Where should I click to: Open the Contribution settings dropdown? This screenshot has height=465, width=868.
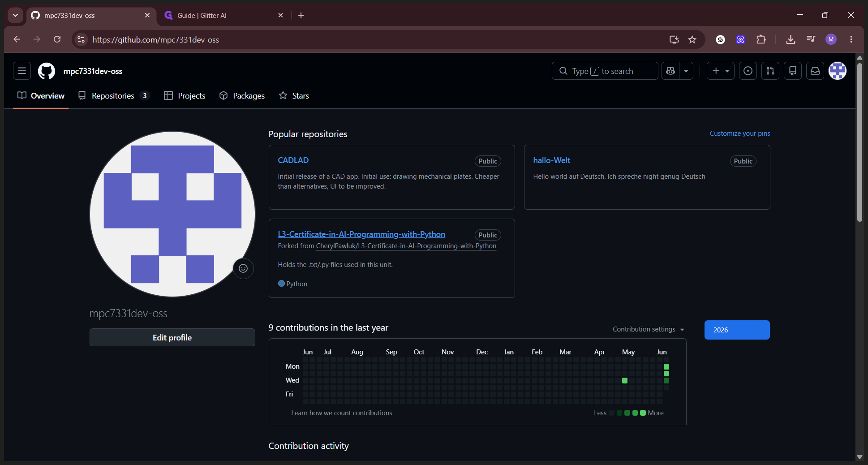pyautogui.click(x=648, y=329)
